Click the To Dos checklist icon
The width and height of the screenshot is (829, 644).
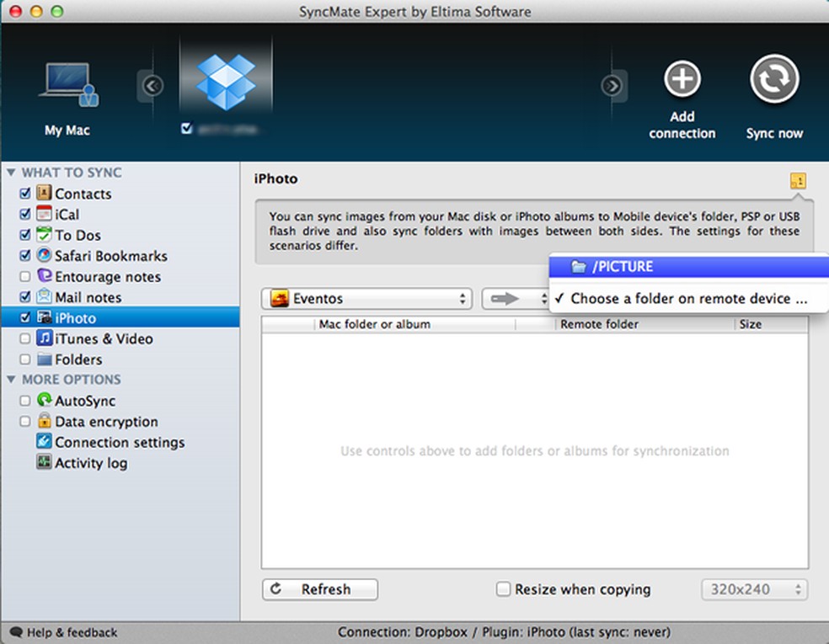tap(44, 234)
